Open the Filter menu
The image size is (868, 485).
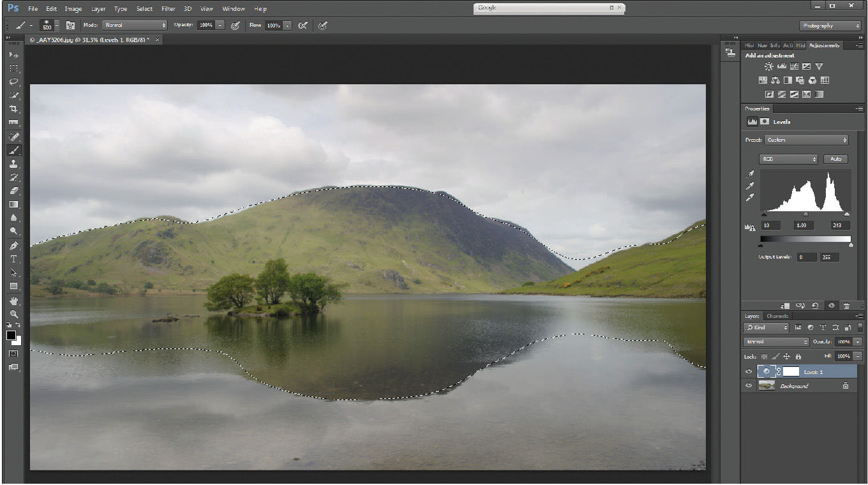[x=168, y=9]
